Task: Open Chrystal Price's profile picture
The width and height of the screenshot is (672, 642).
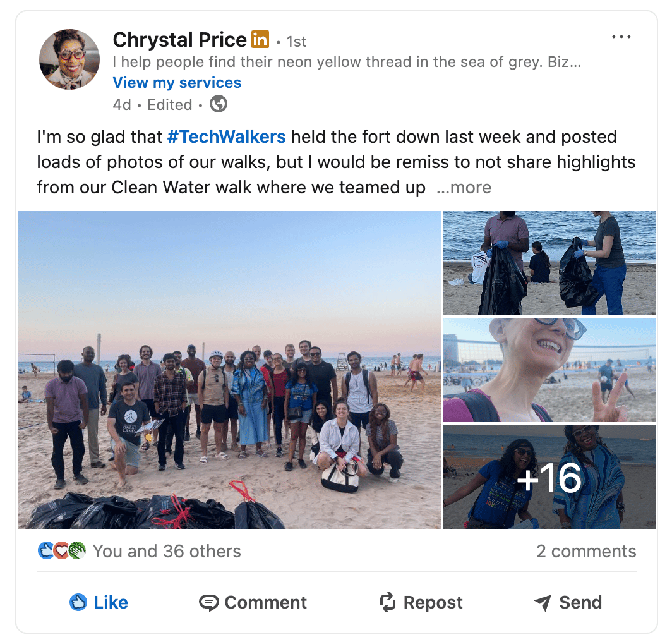Action: 69,59
